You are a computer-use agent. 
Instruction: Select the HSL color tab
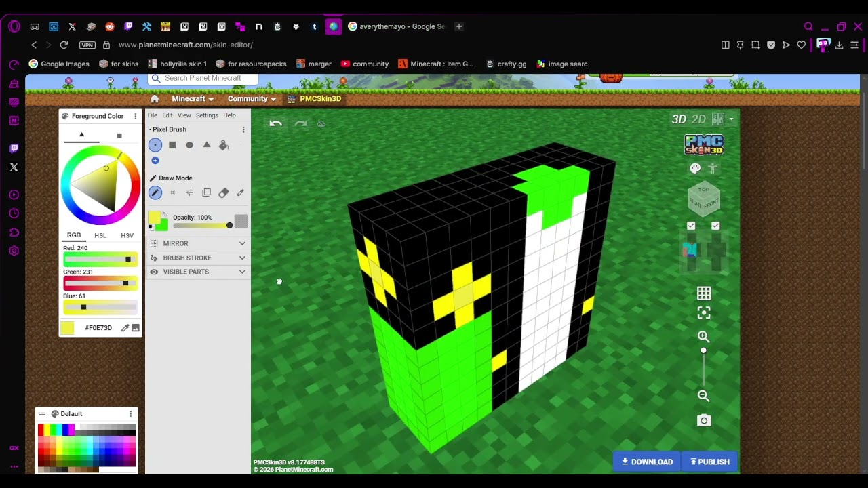coord(100,235)
